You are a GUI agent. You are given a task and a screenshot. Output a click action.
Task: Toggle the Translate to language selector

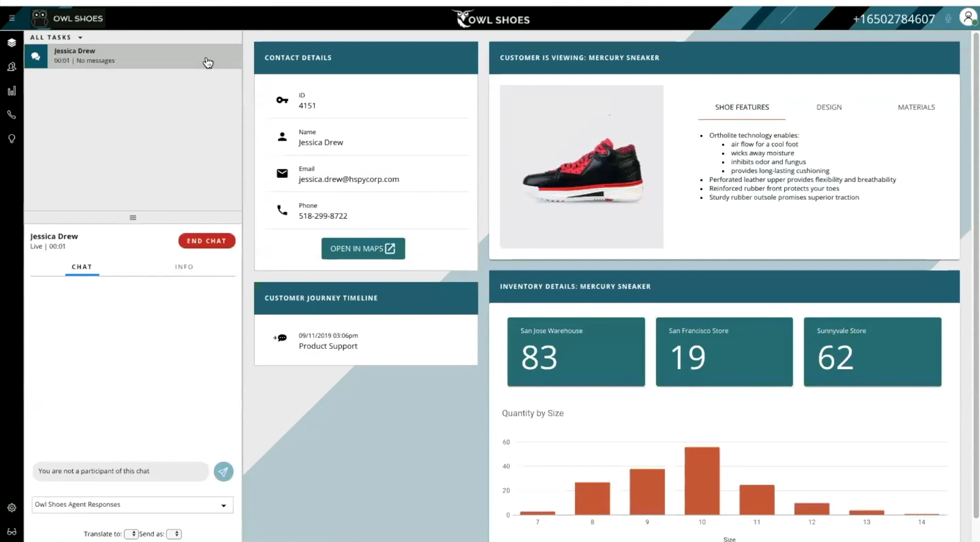coord(131,533)
